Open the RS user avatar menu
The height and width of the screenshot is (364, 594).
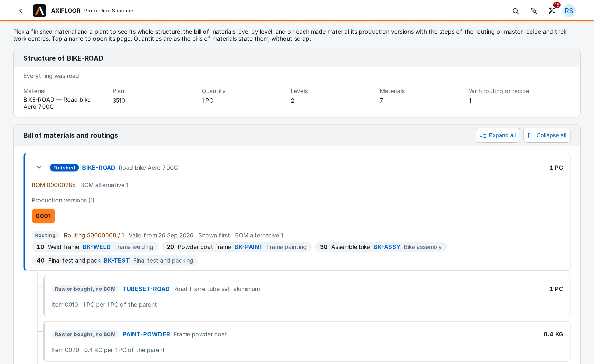(569, 11)
